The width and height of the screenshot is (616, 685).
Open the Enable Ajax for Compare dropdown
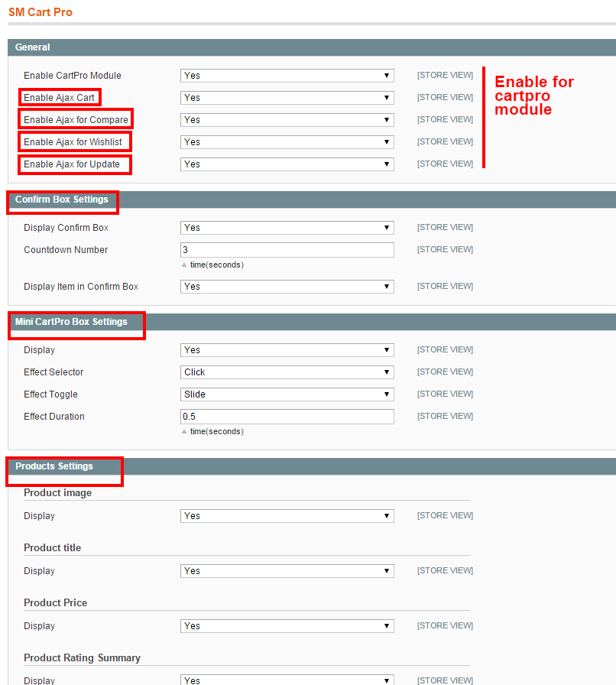pyautogui.click(x=287, y=120)
